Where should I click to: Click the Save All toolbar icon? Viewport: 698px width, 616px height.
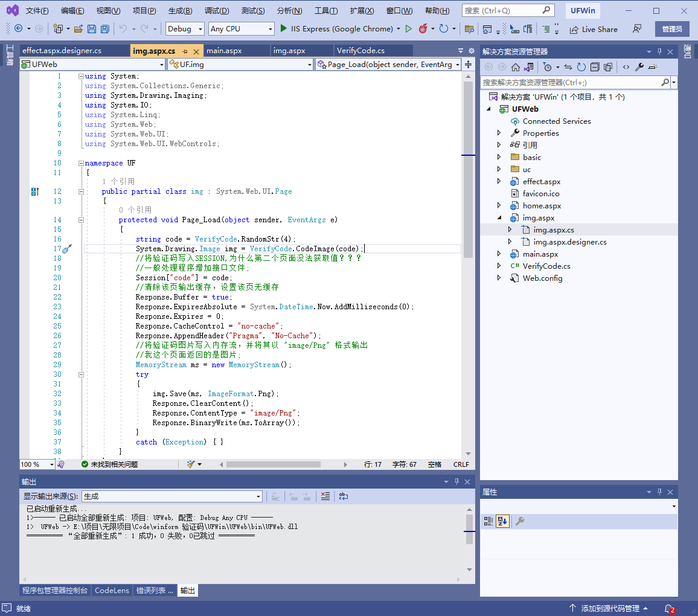[x=105, y=29]
